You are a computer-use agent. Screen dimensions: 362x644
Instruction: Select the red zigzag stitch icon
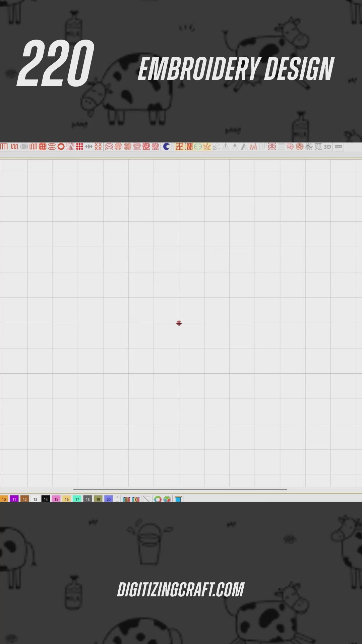253,147
